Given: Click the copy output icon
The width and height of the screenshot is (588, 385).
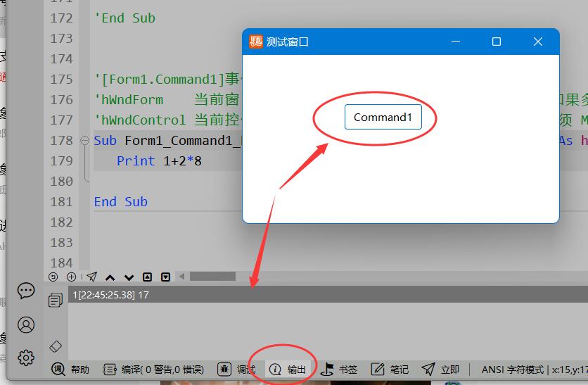Looking at the screenshot, I should (56, 301).
